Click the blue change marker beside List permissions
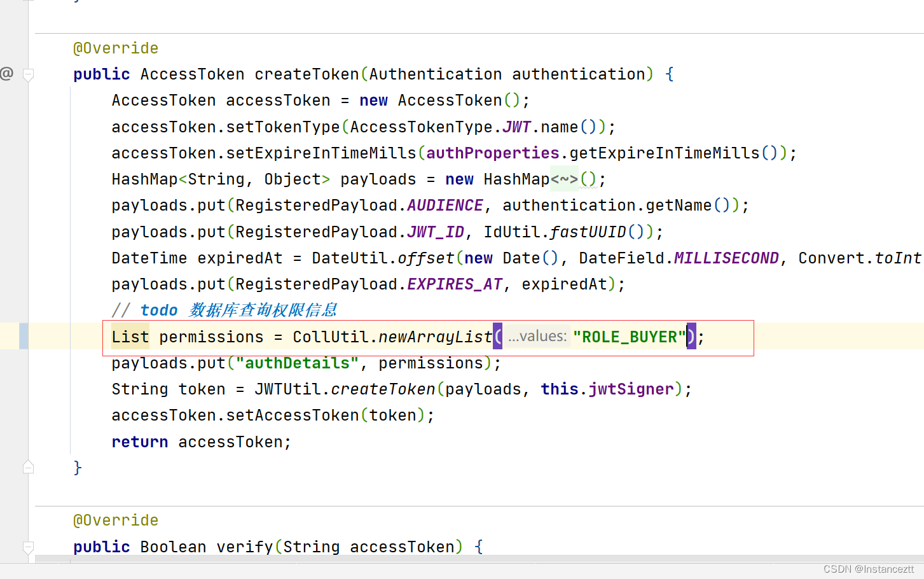 24,336
